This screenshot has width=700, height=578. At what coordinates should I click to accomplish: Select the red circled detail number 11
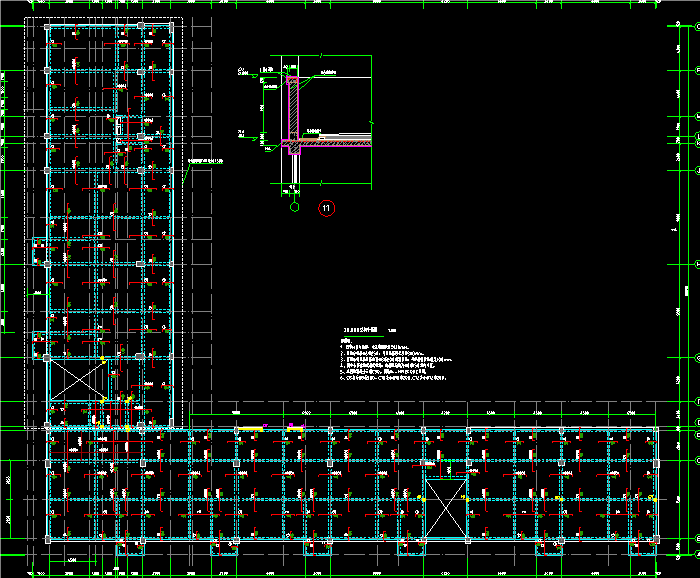click(x=326, y=208)
